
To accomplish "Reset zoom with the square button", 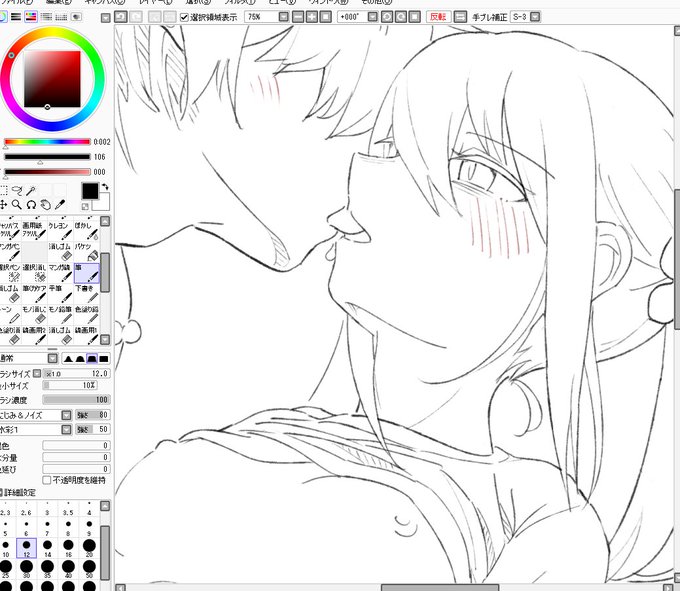I will tap(326, 17).
